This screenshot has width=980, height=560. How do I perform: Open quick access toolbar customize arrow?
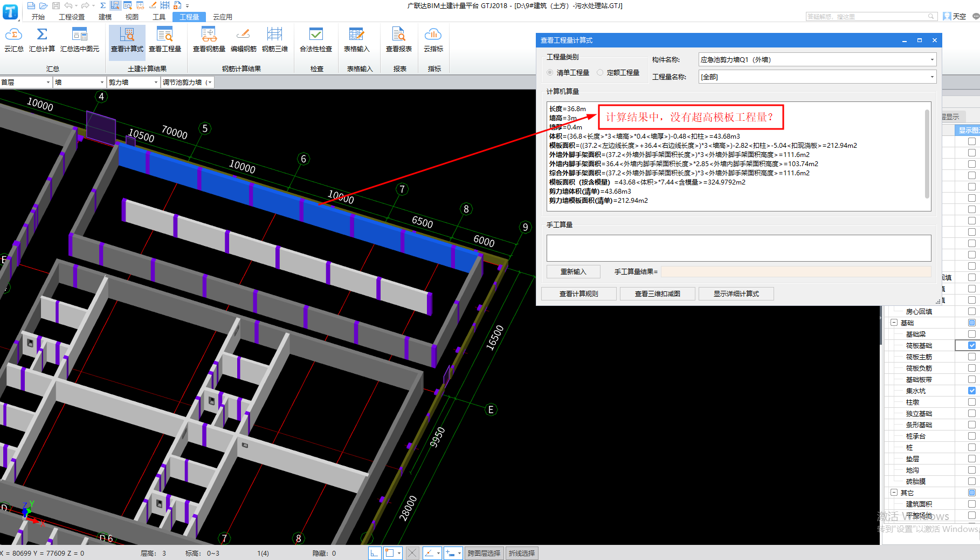click(187, 5)
